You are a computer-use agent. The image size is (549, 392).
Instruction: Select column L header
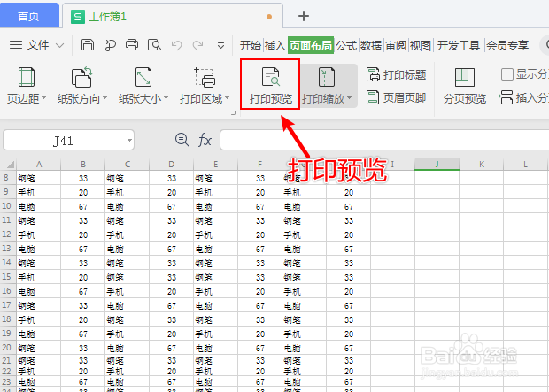tap(526, 165)
